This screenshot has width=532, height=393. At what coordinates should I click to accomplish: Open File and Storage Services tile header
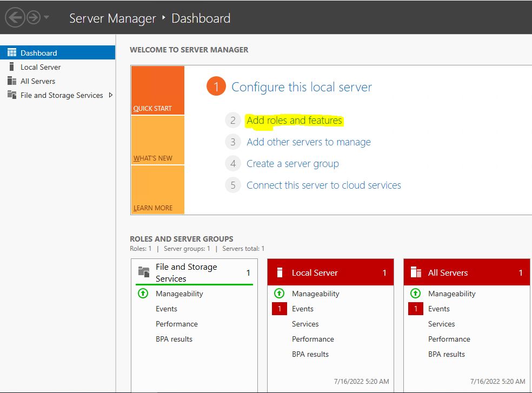(195, 272)
